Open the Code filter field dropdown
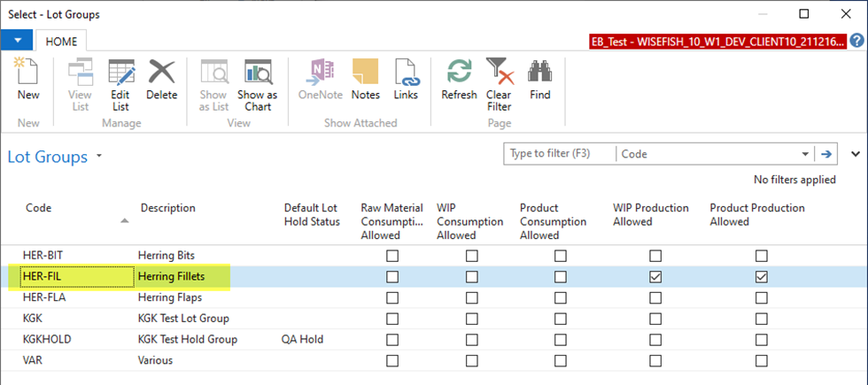This screenshot has height=385, width=868. (804, 154)
